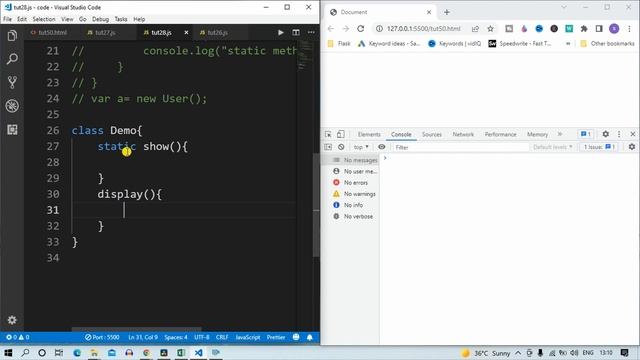Viewport: 640px width, 360px height.
Task: Open the Explorer view in VS Code
Action: (12, 36)
